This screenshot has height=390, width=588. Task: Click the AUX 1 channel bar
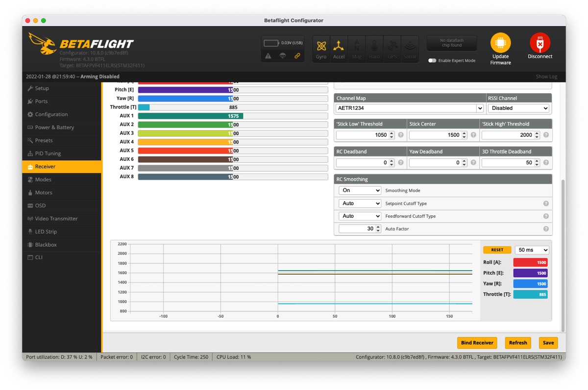click(233, 116)
